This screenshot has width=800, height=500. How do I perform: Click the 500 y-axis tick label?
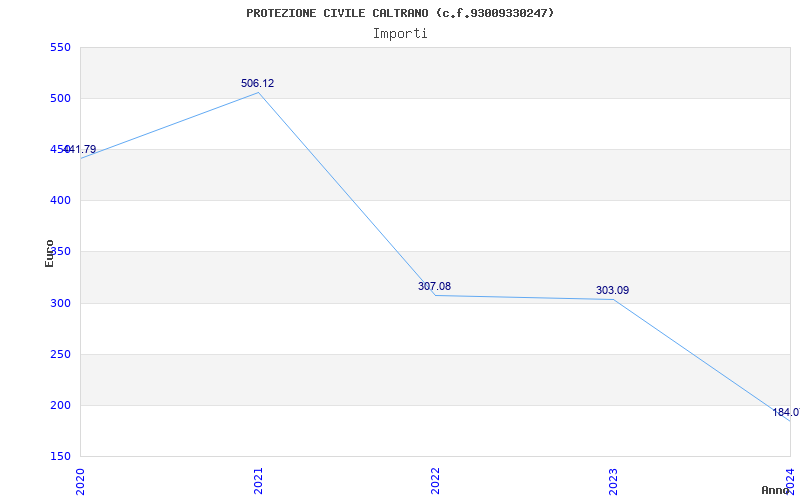59,99
